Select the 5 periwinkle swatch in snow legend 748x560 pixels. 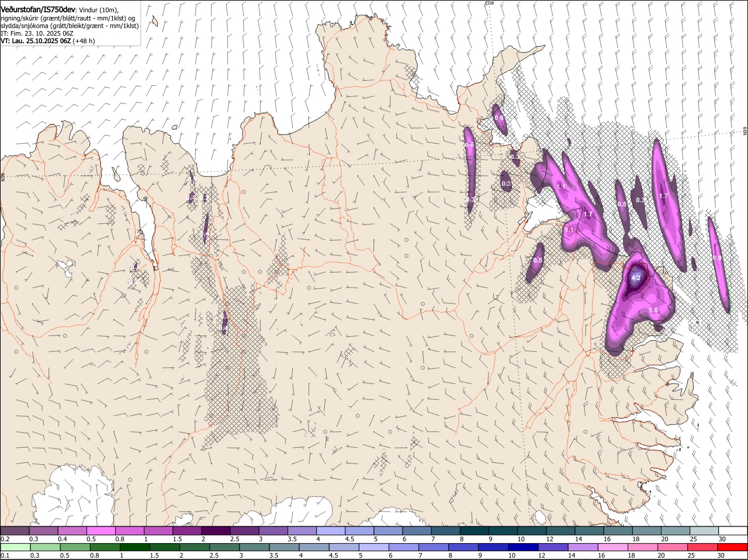(389, 531)
